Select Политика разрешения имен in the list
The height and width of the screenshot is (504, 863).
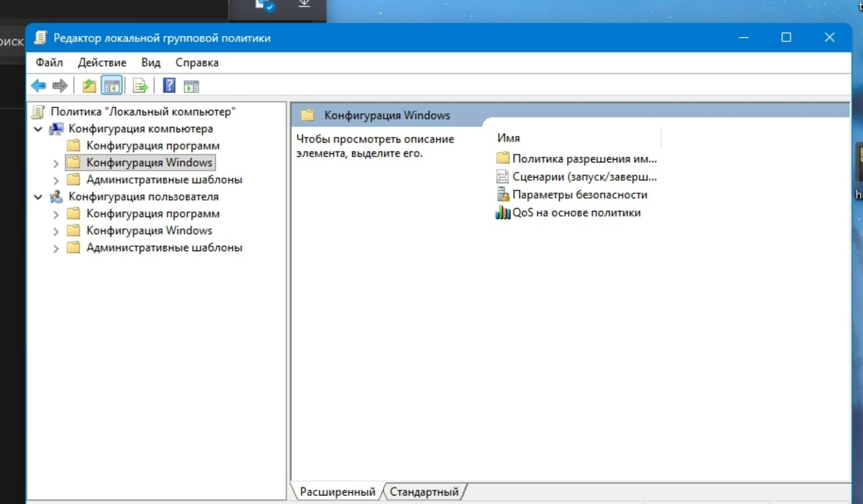click(584, 159)
